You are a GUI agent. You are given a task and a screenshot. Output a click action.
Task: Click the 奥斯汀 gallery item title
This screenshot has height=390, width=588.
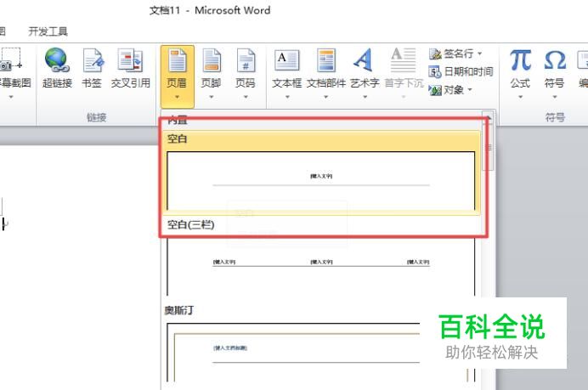179,310
